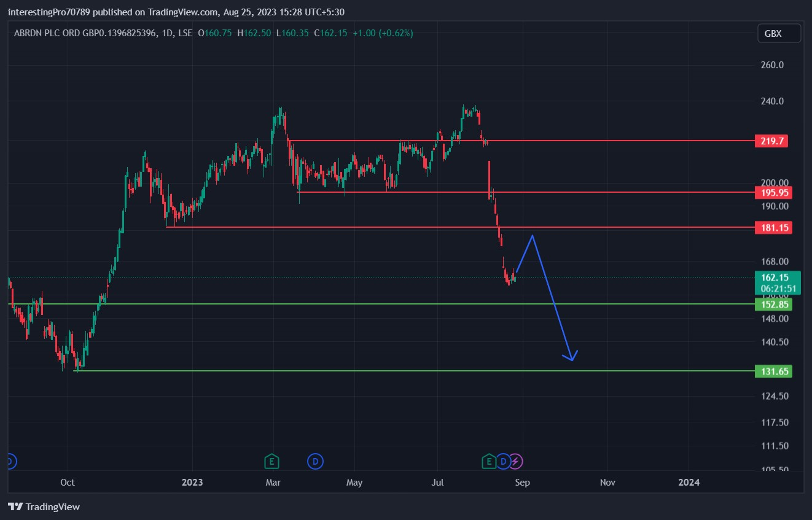Viewport: 812px width, 520px height.
Task: Click the TradingView logo
Action: coord(44,507)
